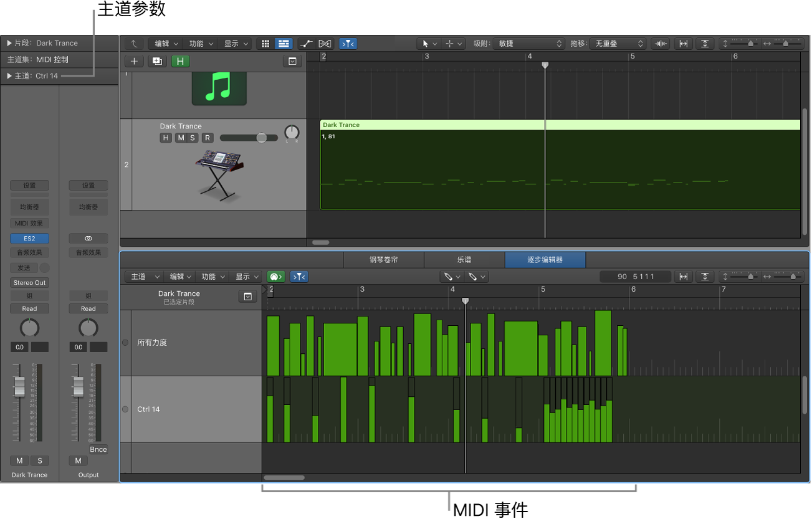Record-enable the Dark Trance track
812x524 pixels.
pyautogui.click(x=208, y=138)
